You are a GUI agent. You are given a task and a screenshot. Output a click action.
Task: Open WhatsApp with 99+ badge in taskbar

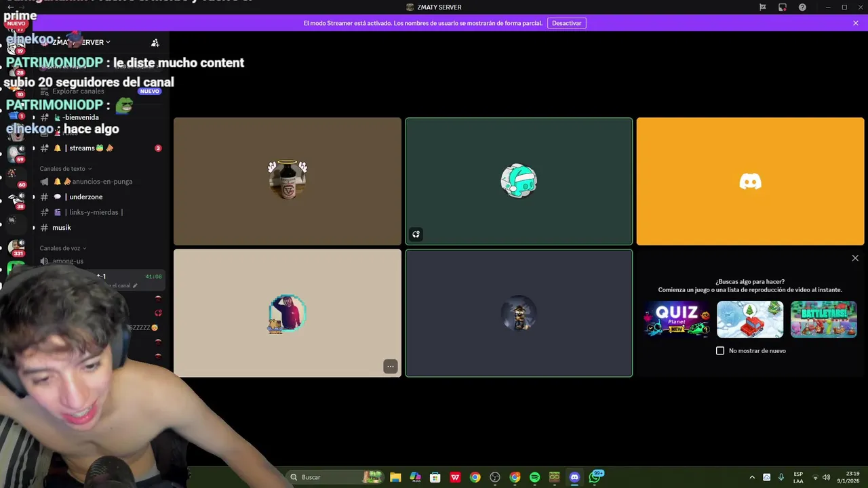tap(595, 476)
